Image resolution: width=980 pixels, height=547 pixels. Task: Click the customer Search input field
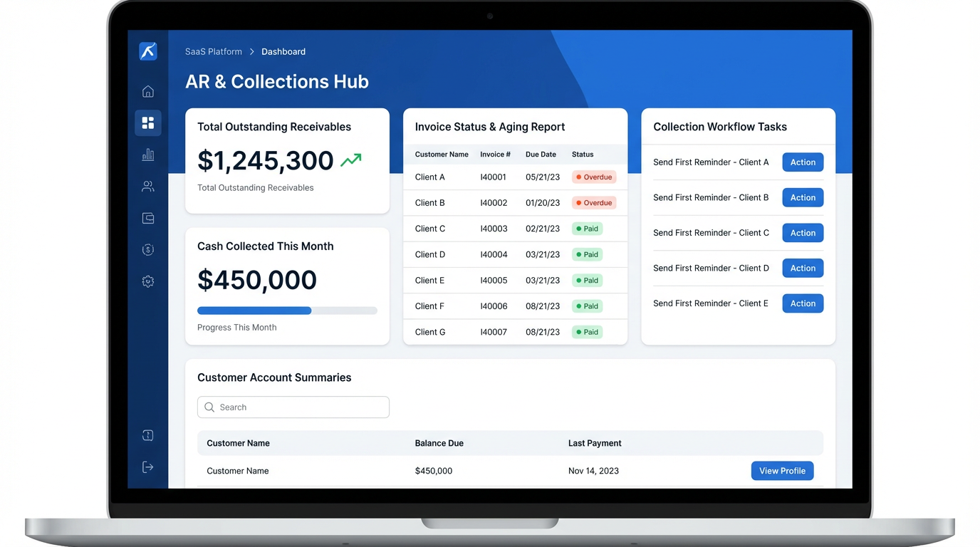pyautogui.click(x=293, y=407)
